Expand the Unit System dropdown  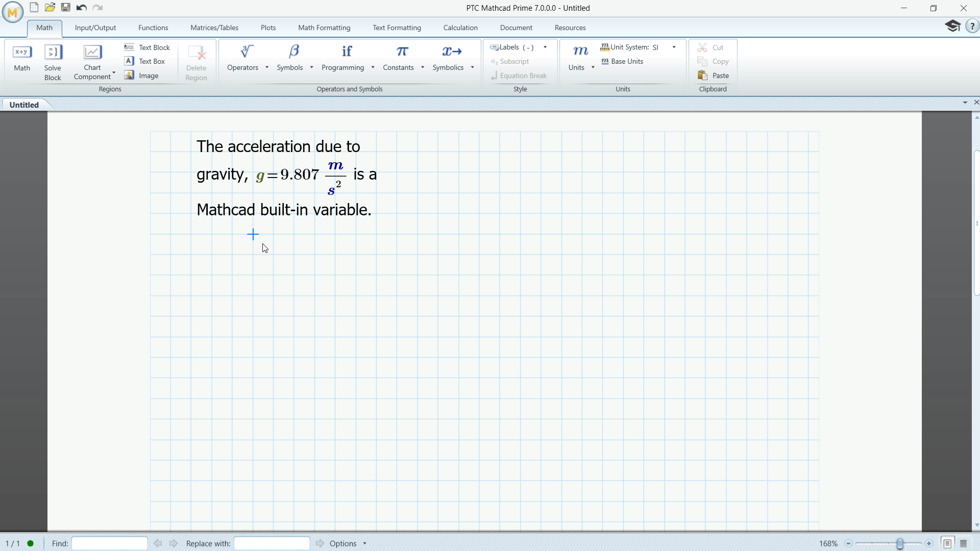(x=674, y=47)
